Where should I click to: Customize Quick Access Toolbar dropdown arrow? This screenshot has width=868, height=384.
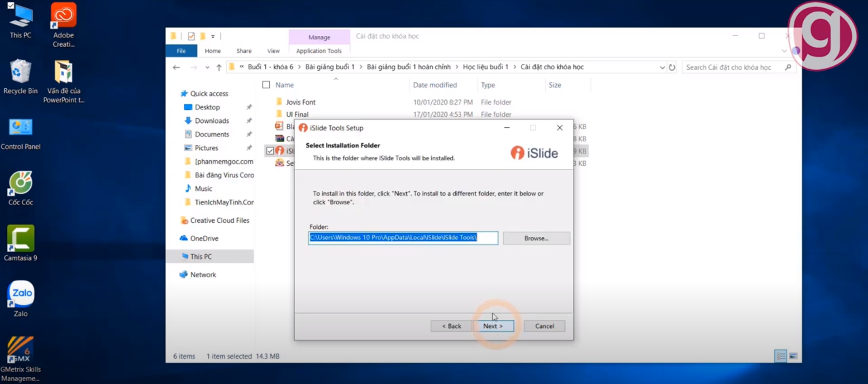click(x=213, y=36)
